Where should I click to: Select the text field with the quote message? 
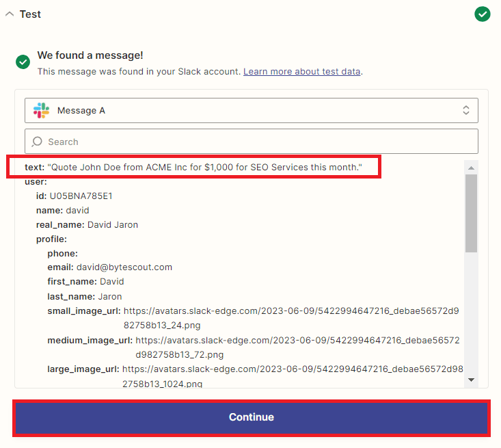point(193,168)
